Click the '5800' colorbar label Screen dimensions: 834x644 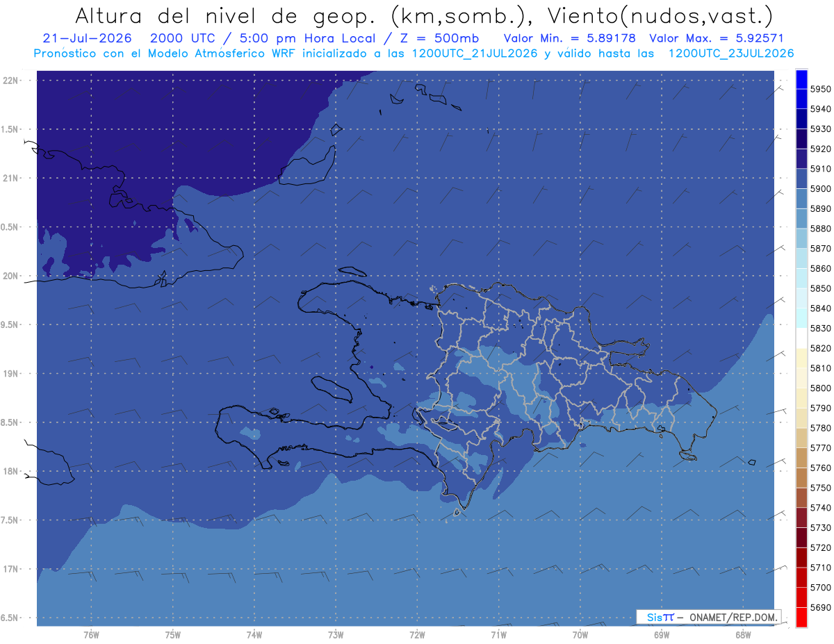click(x=821, y=388)
